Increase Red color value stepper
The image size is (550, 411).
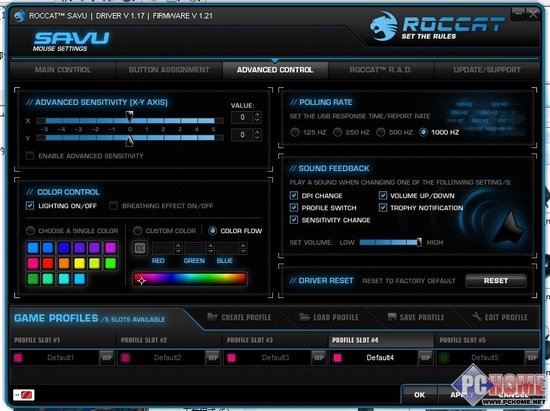click(178, 245)
